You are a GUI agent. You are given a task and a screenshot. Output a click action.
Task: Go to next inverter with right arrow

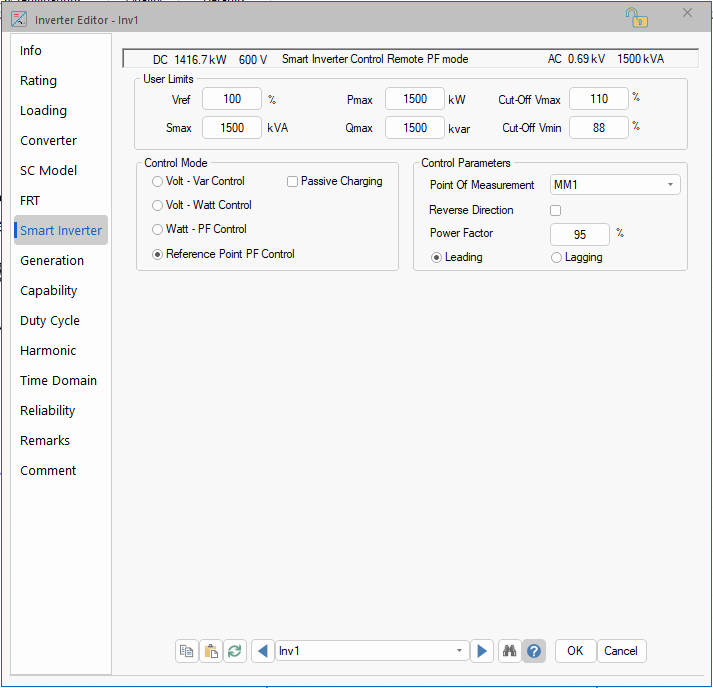click(482, 651)
